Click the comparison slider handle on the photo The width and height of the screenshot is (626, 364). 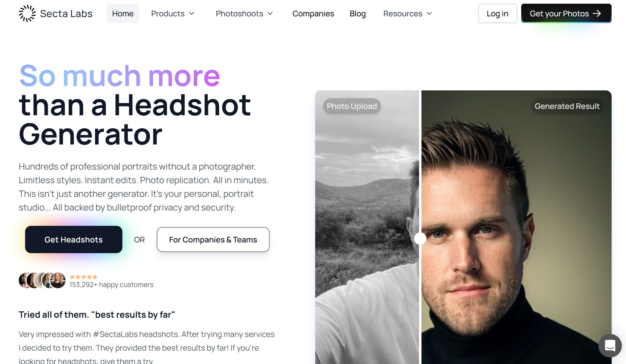click(x=420, y=238)
